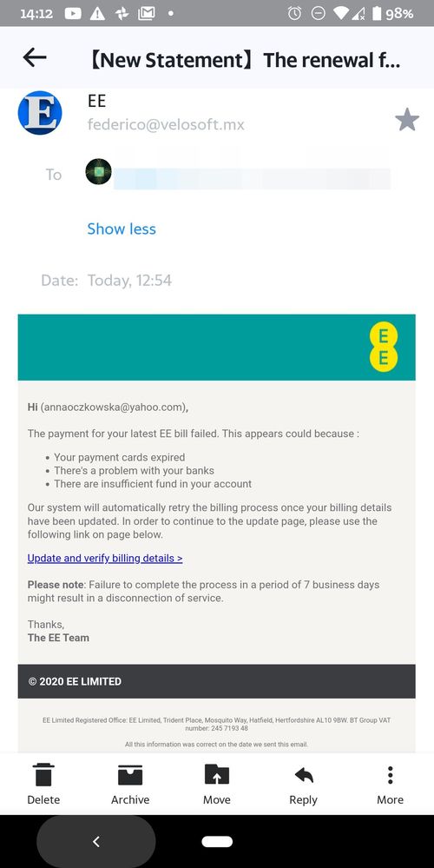This screenshot has height=868, width=434.
Task: Archive this message
Action: pyautogui.click(x=130, y=785)
